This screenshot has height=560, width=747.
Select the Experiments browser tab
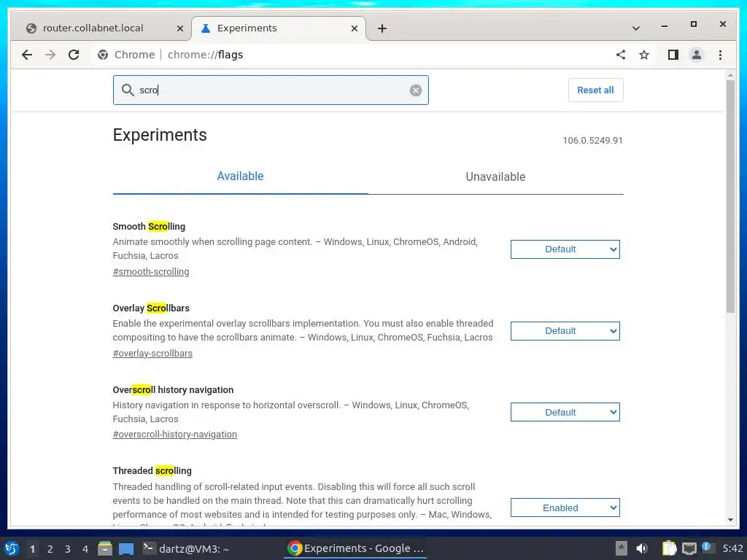coord(279,28)
